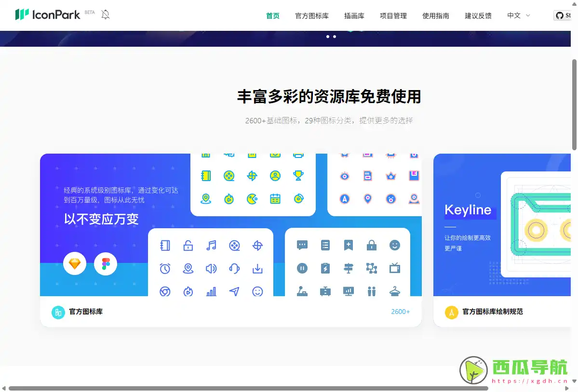Select the Sketch diamond icon on the blue card

[x=74, y=263]
